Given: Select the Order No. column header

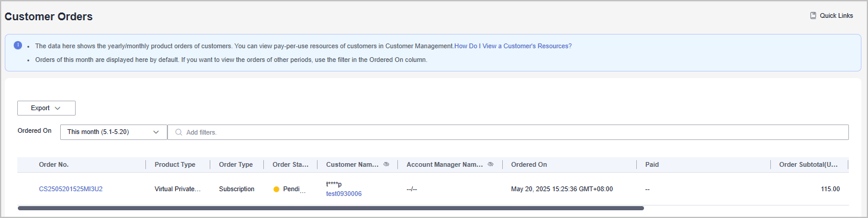Looking at the screenshot, I should click(x=54, y=164).
